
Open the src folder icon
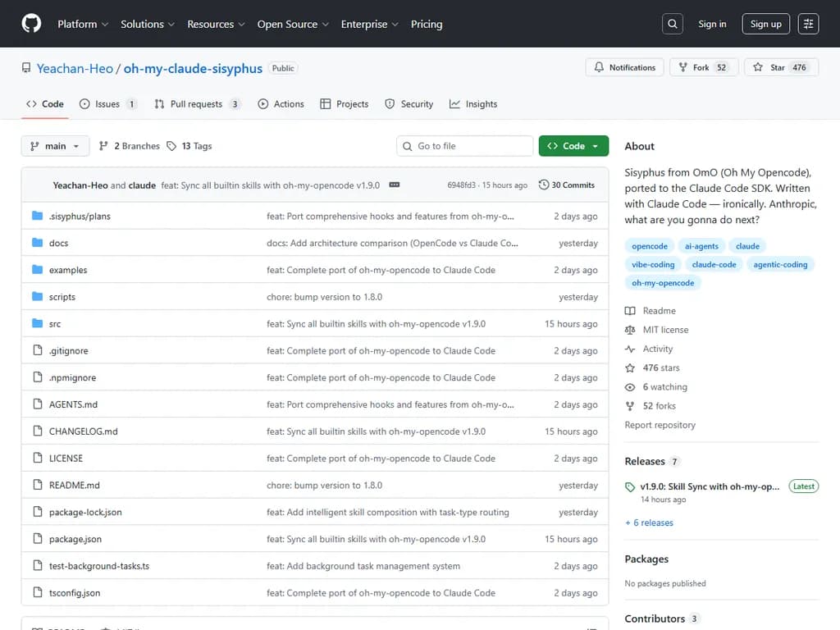click(37, 324)
